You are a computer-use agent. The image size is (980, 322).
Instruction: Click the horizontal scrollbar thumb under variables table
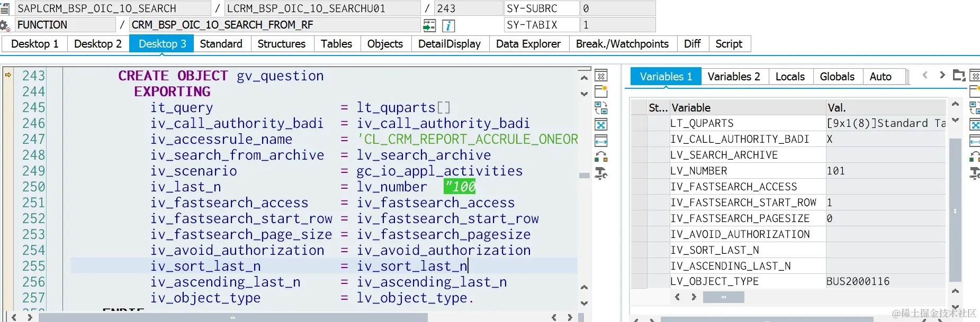pyautogui.click(x=723, y=297)
